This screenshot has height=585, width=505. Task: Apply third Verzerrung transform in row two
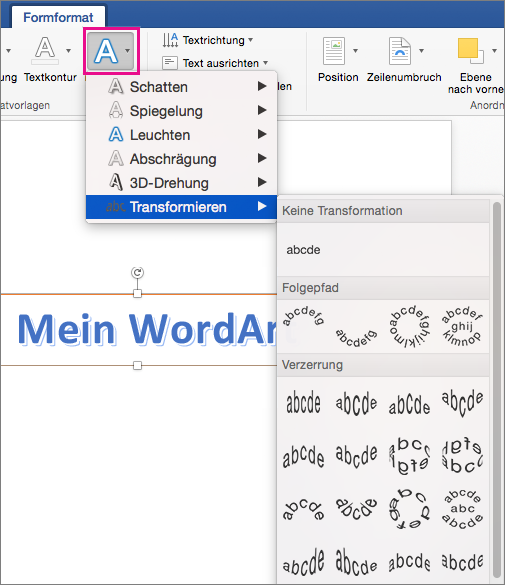409,456
